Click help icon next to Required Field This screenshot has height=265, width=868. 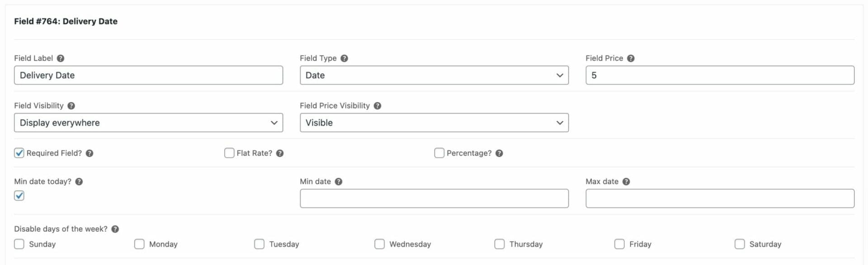90,153
